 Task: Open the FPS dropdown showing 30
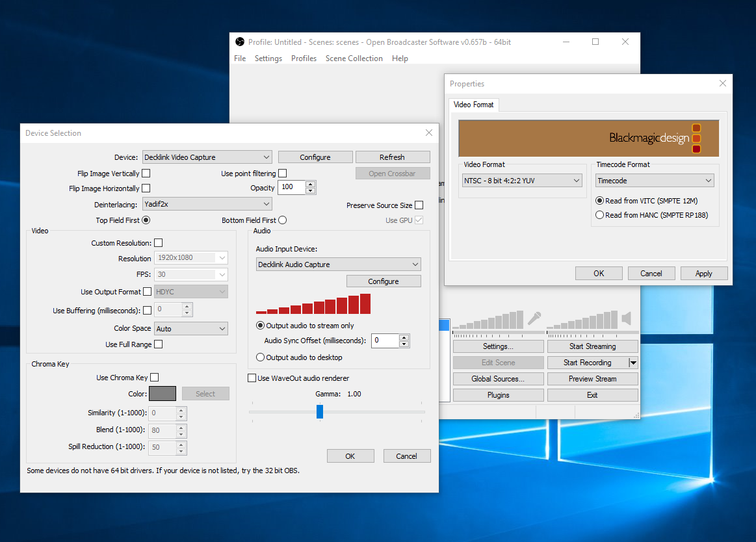pyautogui.click(x=191, y=274)
